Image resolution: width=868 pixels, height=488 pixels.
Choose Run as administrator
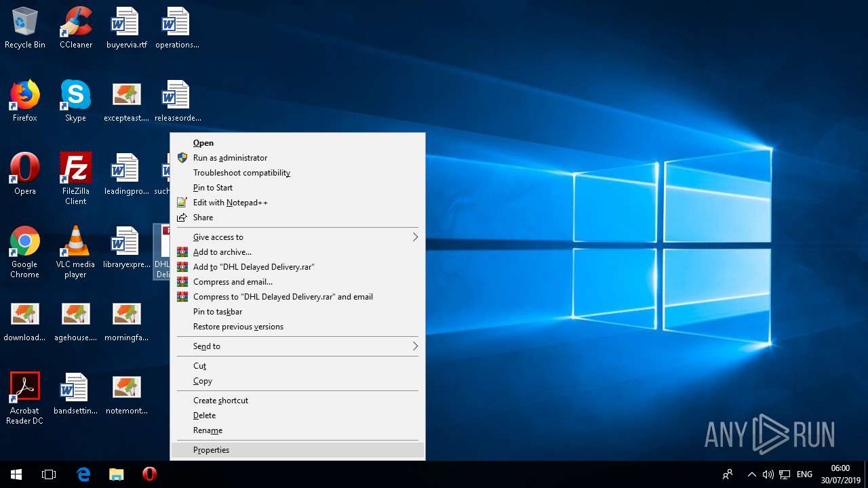297,158
